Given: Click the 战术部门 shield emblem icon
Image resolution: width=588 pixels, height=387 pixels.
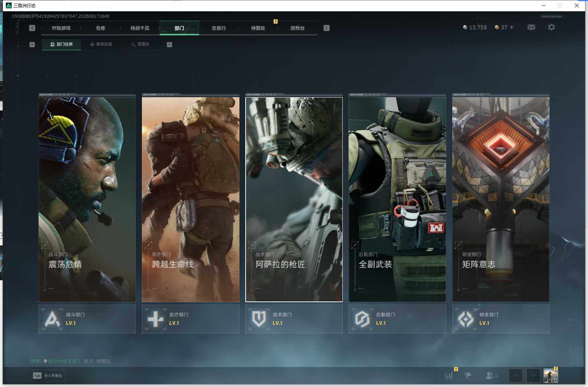Looking at the screenshot, I should [x=259, y=319].
